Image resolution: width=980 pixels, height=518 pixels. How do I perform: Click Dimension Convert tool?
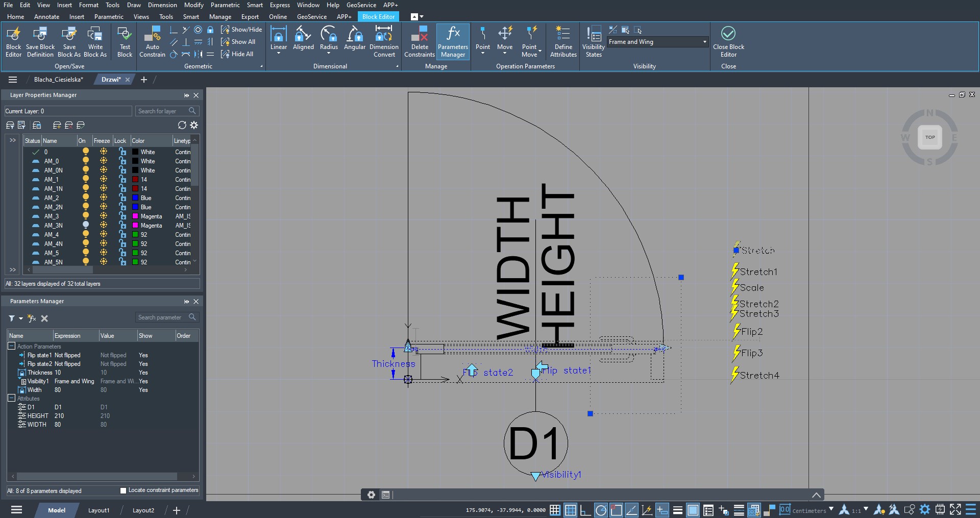click(x=384, y=42)
